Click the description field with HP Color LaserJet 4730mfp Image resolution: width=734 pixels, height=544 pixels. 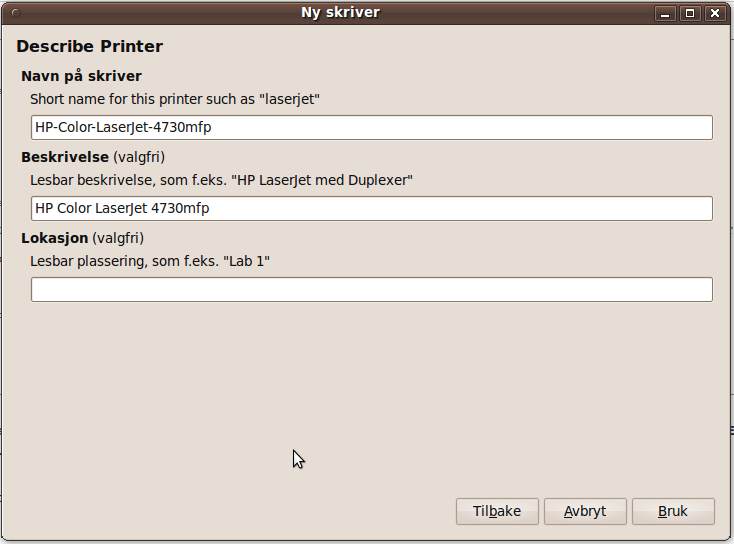point(371,208)
